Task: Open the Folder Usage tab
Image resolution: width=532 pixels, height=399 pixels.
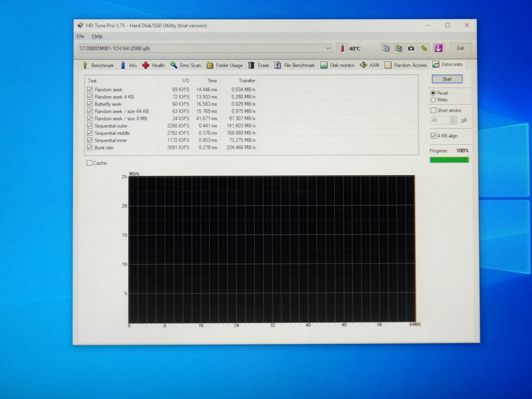Action: click(225, 65)
